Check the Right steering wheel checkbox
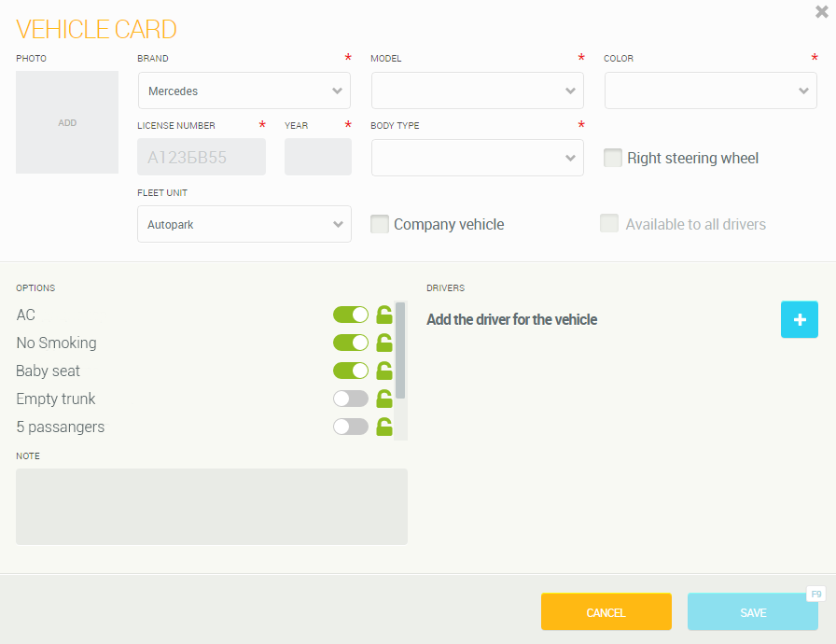 pyautogui.click(x=613, y=159)
